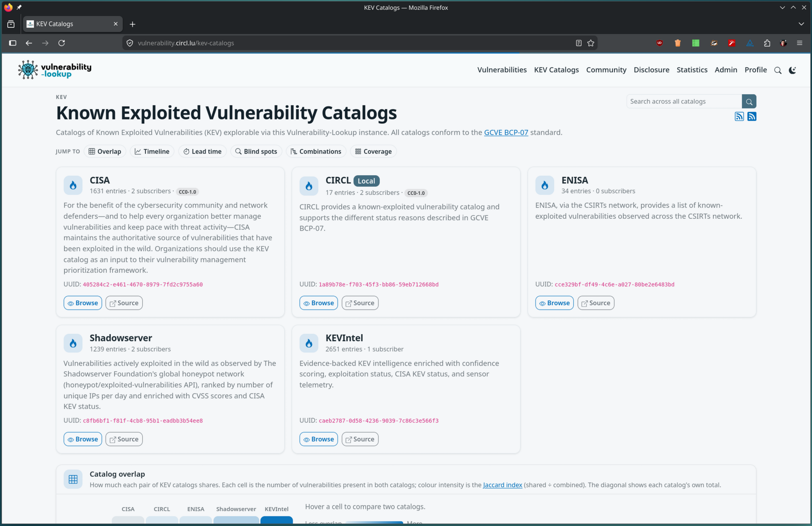Open the Firefox extensions puzzle icon
812x526 pixels.
tap(767, 43)
